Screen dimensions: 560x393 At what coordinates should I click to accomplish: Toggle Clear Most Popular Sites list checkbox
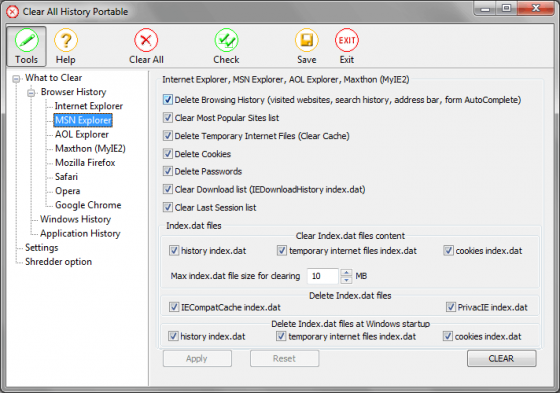click(x=168, y=118)
